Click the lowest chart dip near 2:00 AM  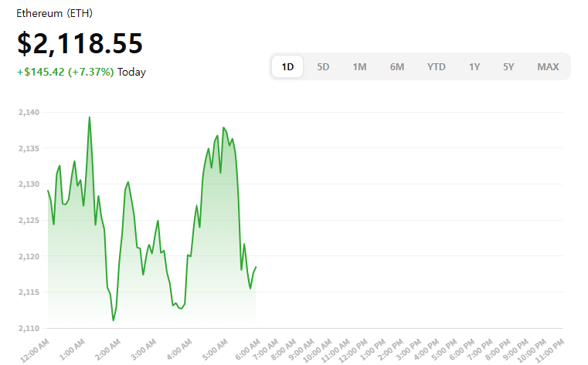[x=114, y=319]
